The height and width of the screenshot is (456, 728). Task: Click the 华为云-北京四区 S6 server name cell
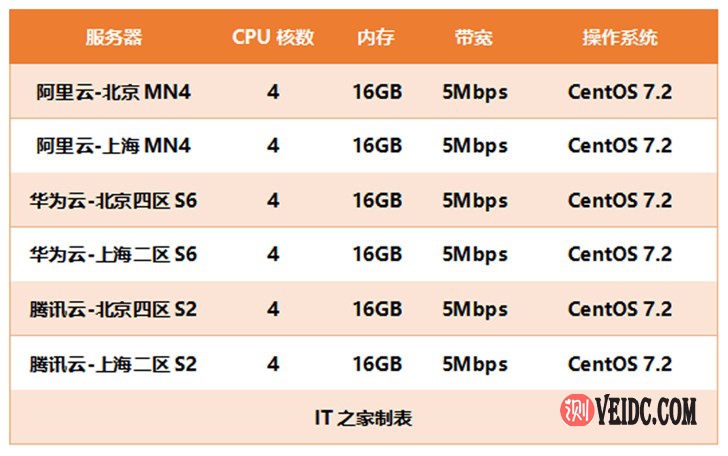(x=114, y=200)
